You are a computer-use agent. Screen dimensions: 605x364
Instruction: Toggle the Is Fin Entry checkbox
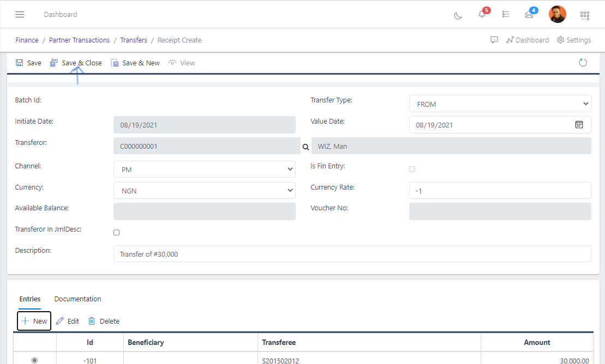(x=412, y=169)
